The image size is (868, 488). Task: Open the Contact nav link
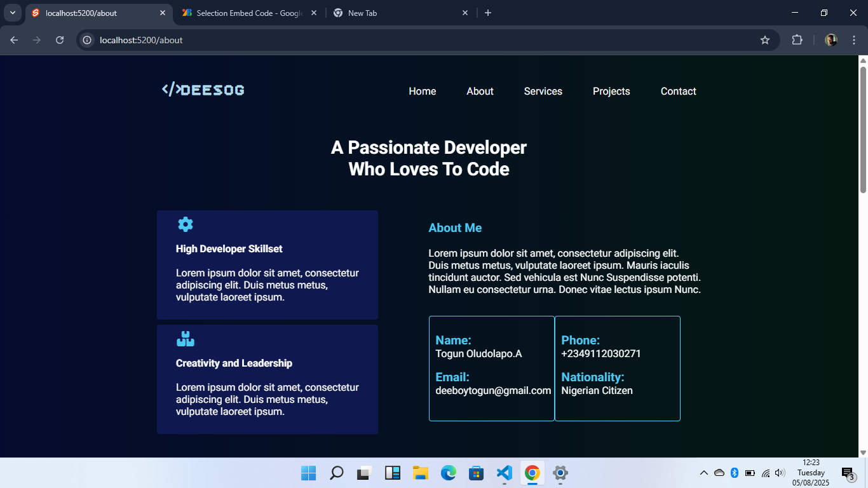[x=678, y=91]
